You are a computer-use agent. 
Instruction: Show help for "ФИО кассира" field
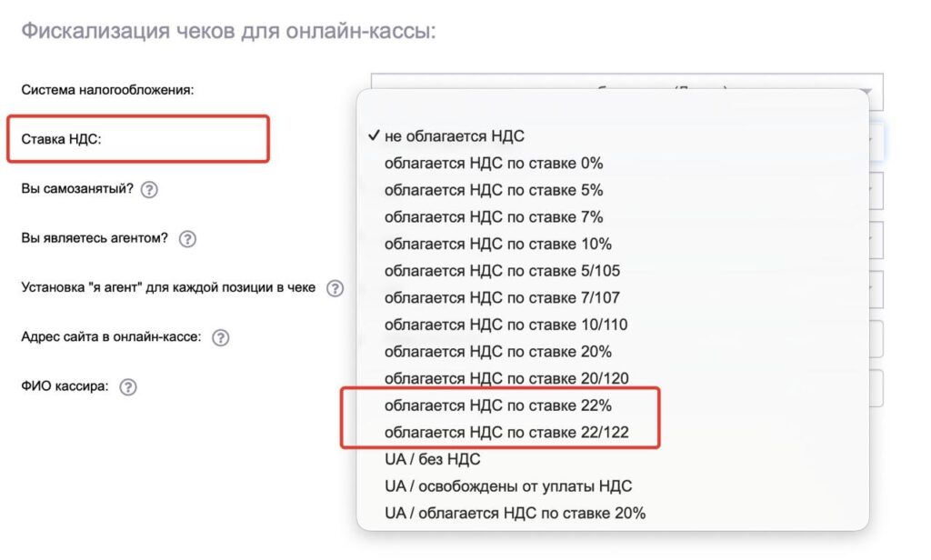click(128, 386)
